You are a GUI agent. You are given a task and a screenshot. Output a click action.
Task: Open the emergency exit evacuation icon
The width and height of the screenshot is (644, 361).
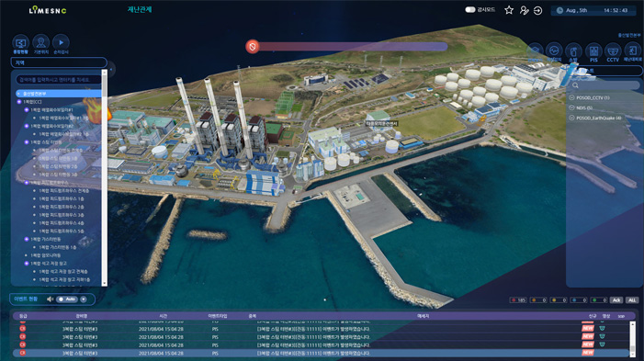point(632,51)
